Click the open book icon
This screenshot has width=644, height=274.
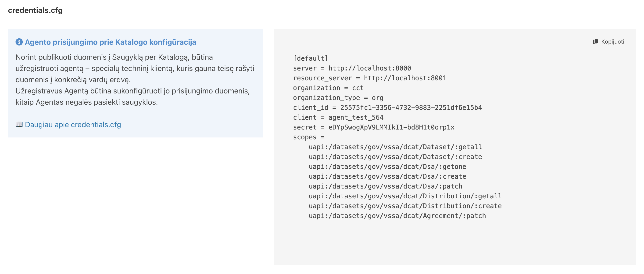click(19, 125)
